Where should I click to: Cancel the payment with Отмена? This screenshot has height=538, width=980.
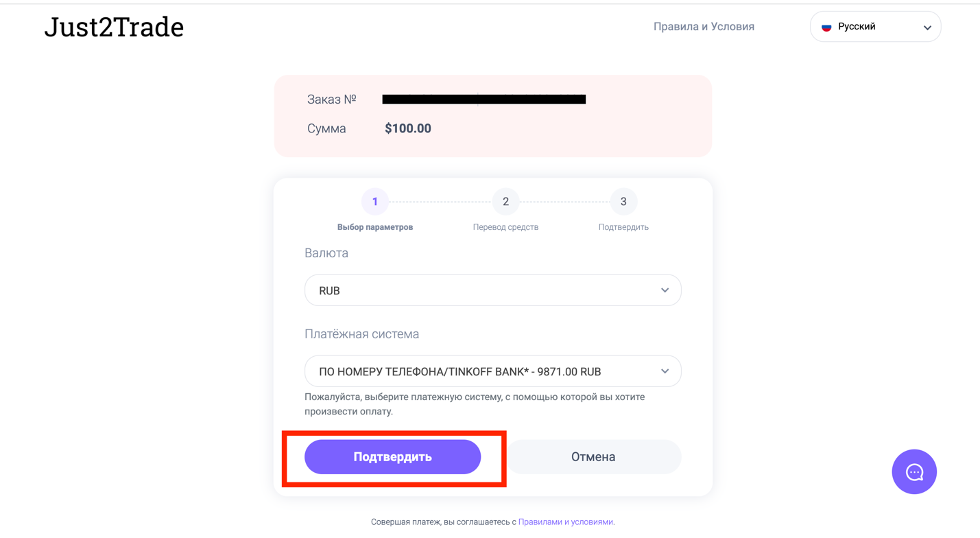click(593, 457)
